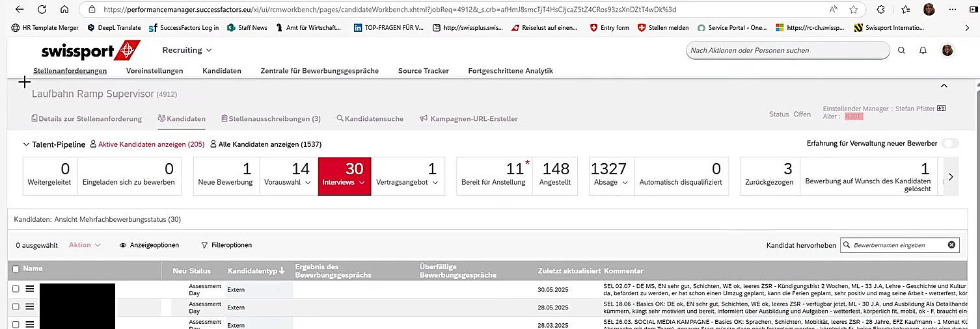Image resolution: width=980 pixels, height=329 pixels.
Task: Add page to favorites star icon
Action: click(x=853, y=10)
